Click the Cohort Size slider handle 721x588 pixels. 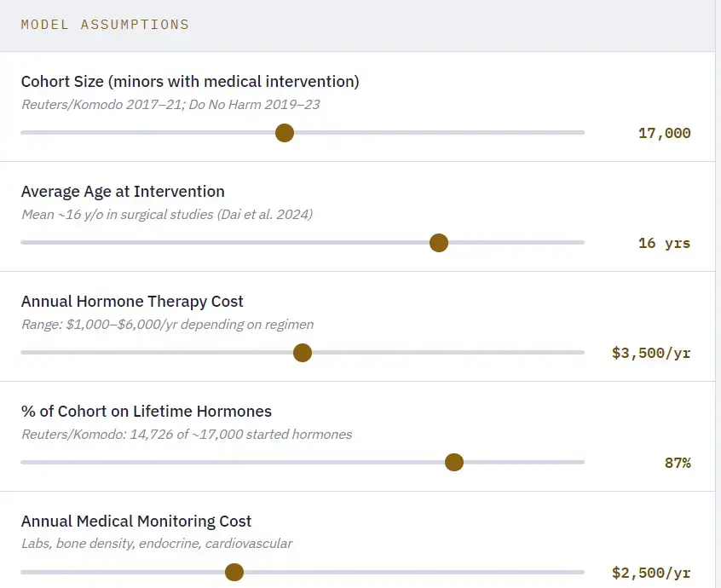tap(285, 133)
